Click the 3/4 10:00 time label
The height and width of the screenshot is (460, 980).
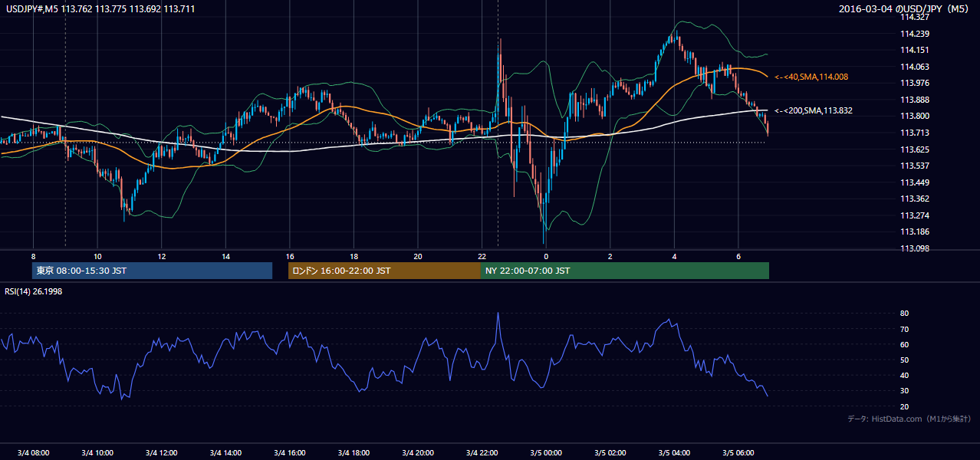click(97, 452)
